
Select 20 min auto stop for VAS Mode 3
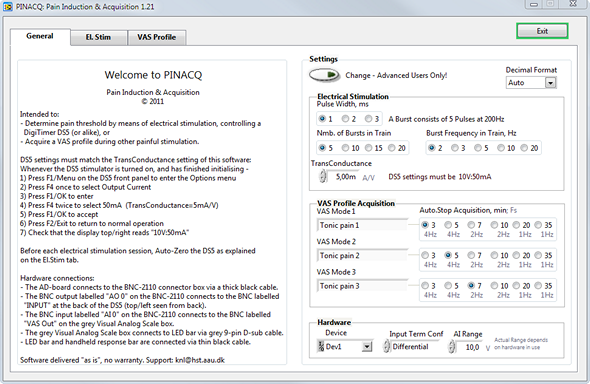(x=516, y=285)
